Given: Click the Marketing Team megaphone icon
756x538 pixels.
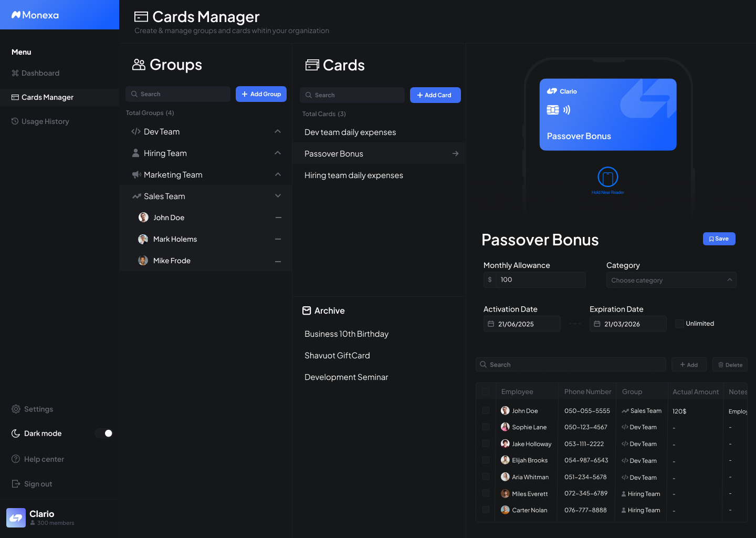Looking at the screenshot, I should click(136, 174).
